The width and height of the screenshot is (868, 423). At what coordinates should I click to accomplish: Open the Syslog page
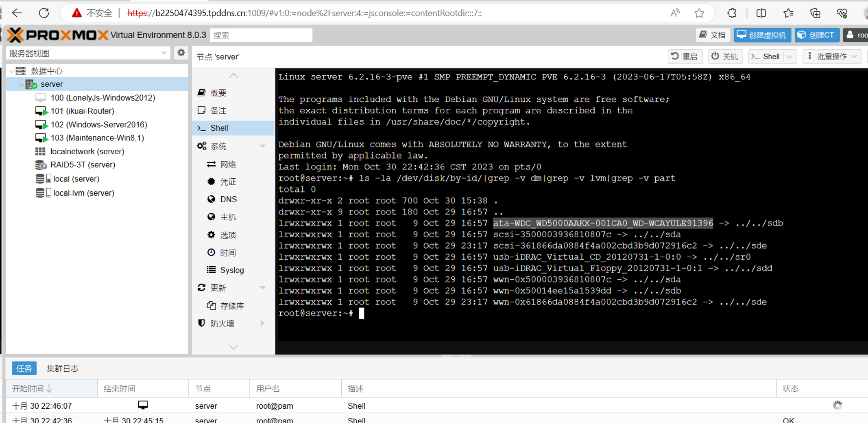pyautogui.click(x=231, y=270)
